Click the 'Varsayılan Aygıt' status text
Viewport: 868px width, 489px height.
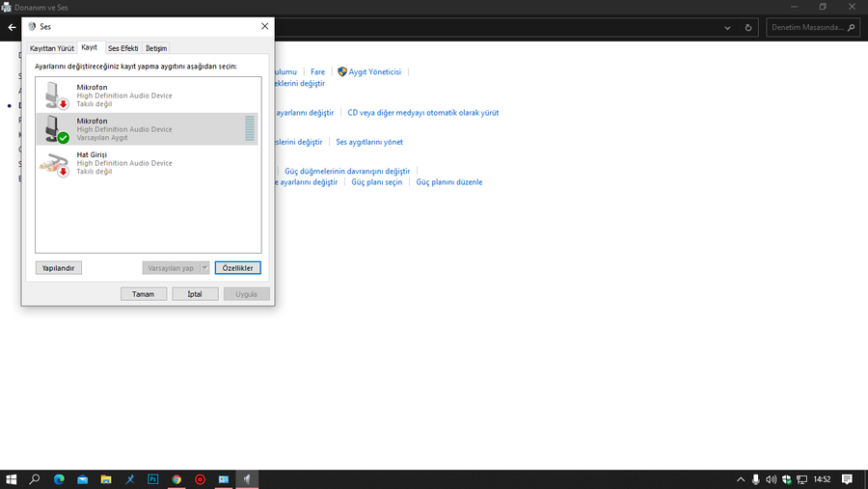(102, 138)
